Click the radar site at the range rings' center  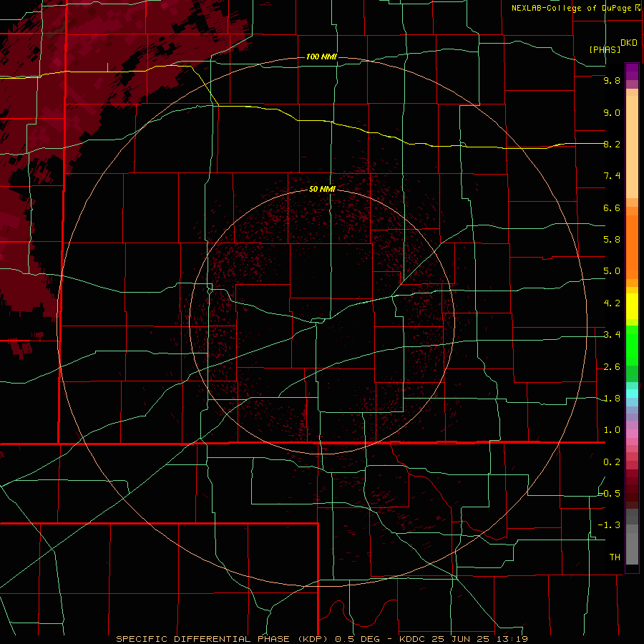(x=322, y=321)
